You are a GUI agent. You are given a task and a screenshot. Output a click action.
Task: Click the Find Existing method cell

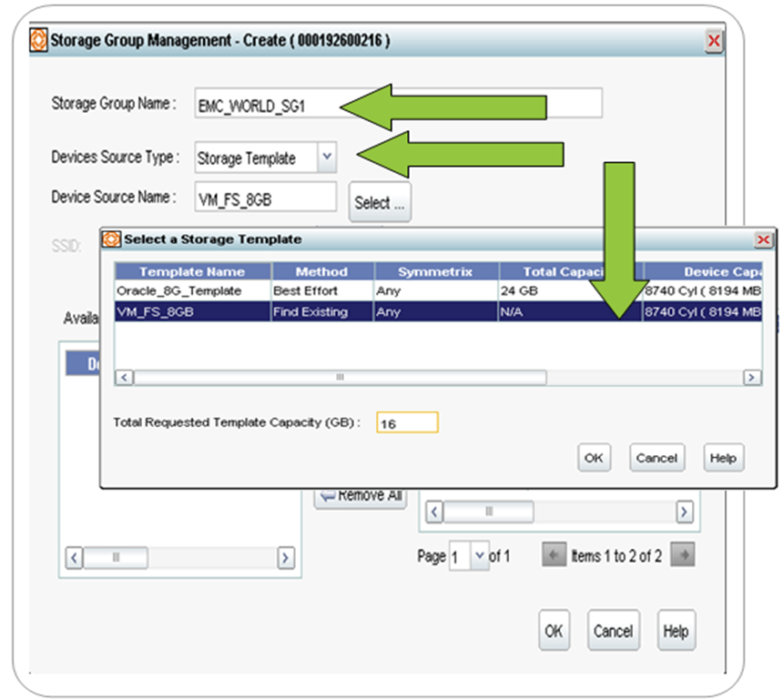[322, 312]
